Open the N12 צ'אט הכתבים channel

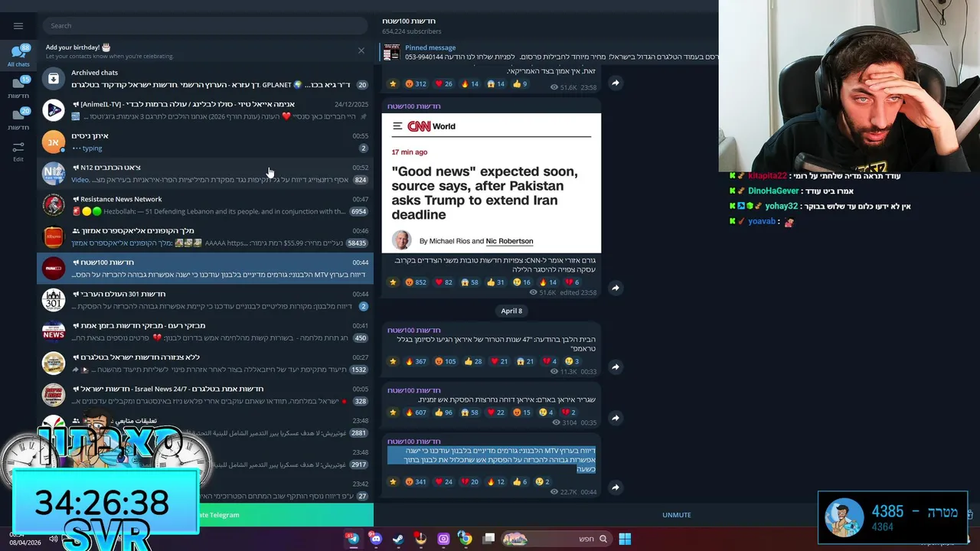tap(205, 174)
